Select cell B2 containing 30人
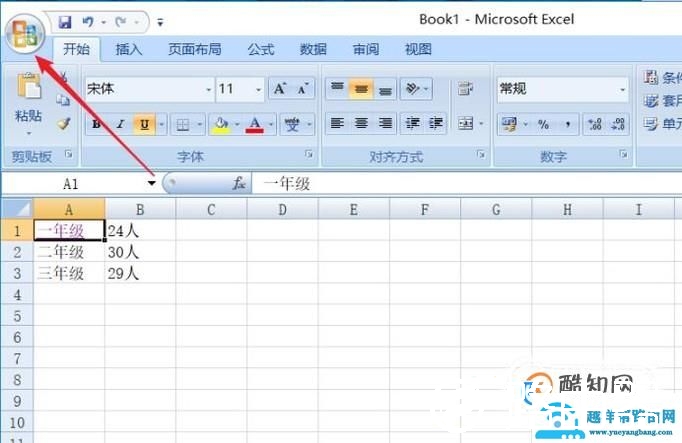 (x=140, y=252)
